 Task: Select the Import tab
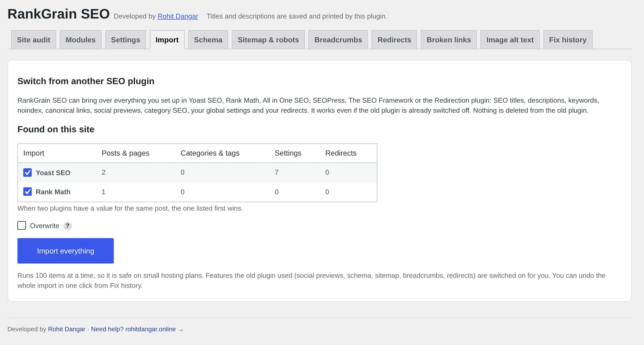[167, 40]
